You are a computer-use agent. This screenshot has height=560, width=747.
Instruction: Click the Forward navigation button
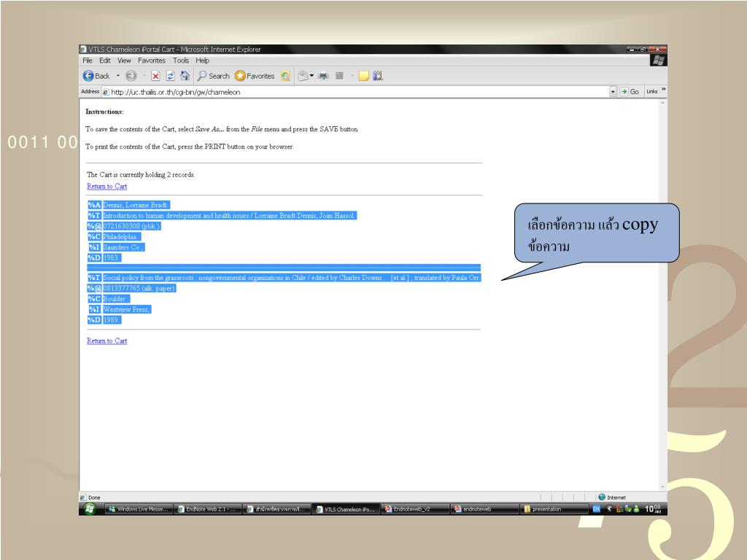[131, 76]
